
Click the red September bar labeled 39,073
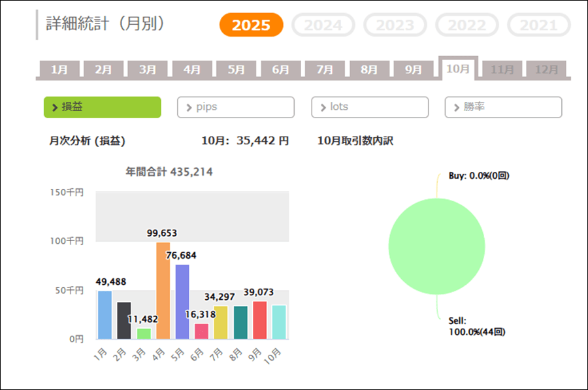pyautogui.click(x=259, y=320)
